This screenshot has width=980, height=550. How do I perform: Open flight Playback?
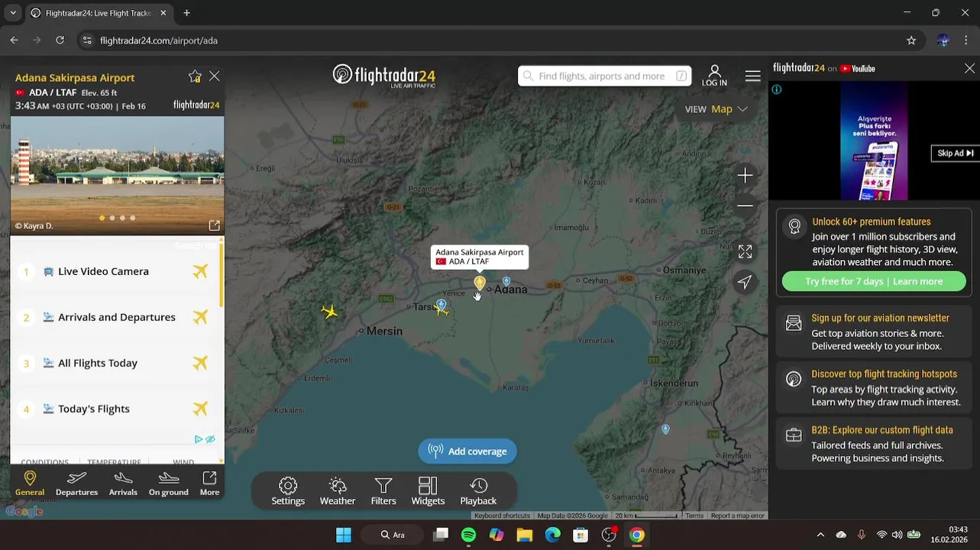click(x=478, y=491)
